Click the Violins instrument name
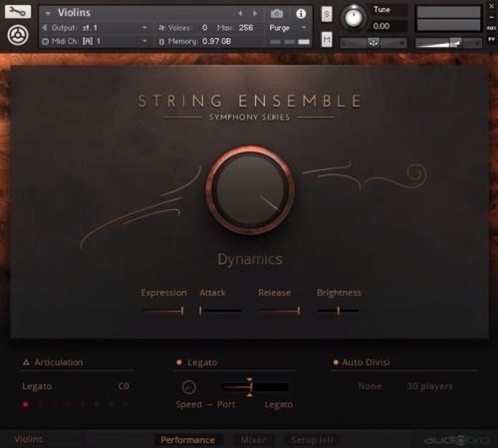 click(x=74, y=13)
